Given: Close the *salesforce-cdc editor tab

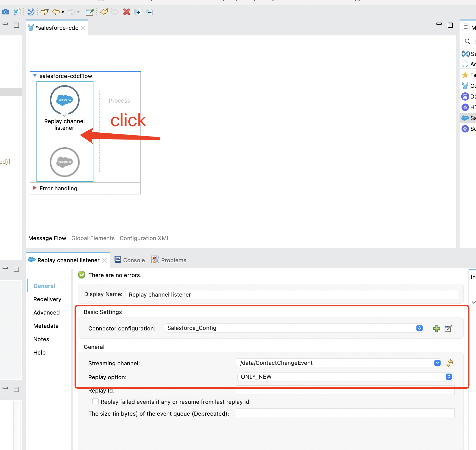Looking at the screenshot, I should [83, 28].
